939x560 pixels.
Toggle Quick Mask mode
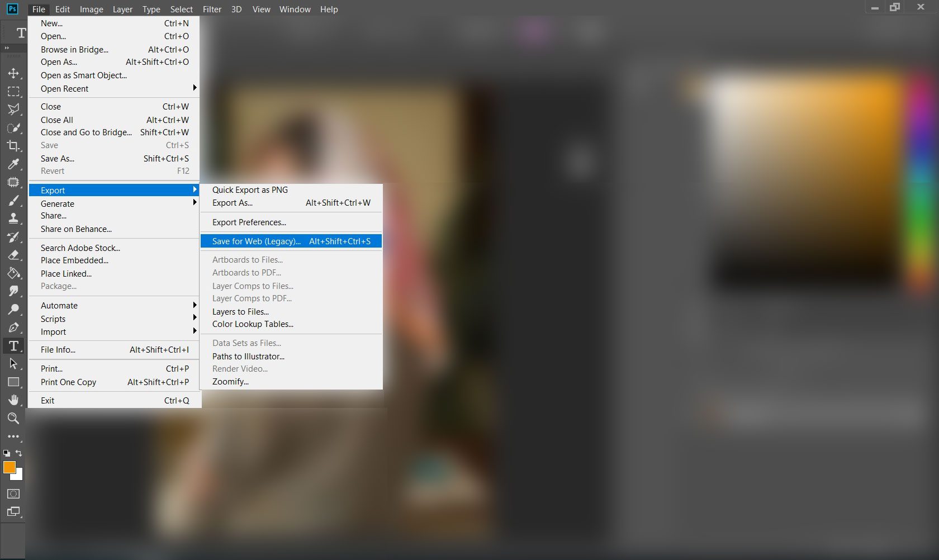(13, 494)
